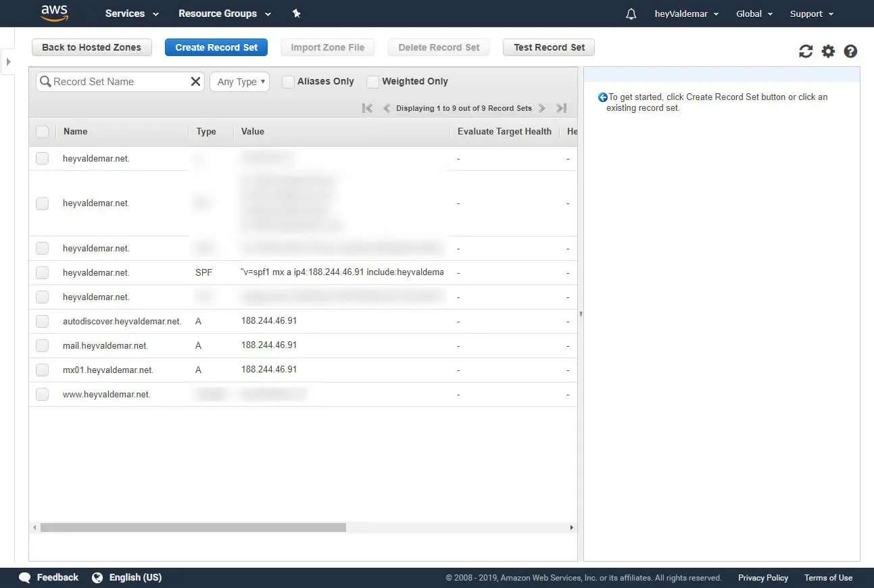Expand the left side navigation panel
Viewport: 874px width, 588px height.
[8, 62]
